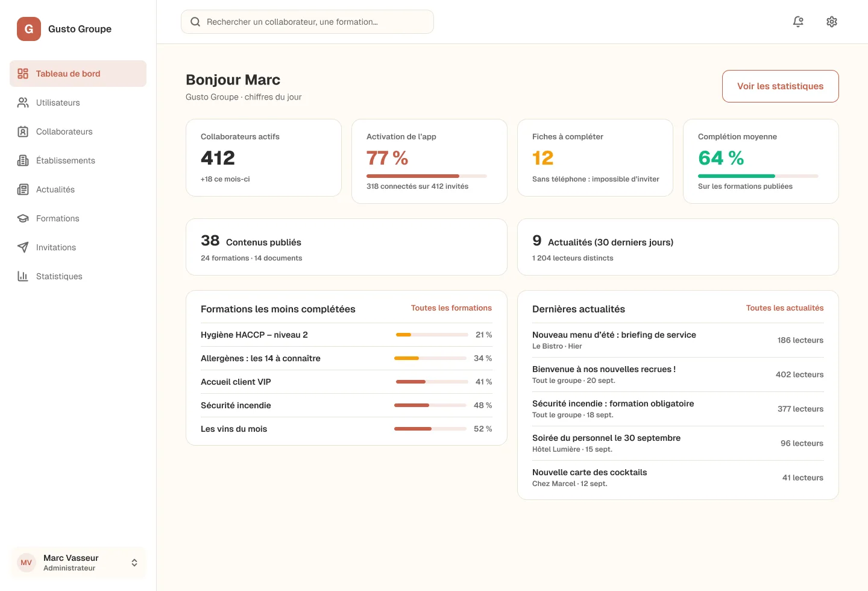
Task: Click the +18 ce mois-ci text
Action: tap(225, 179)
